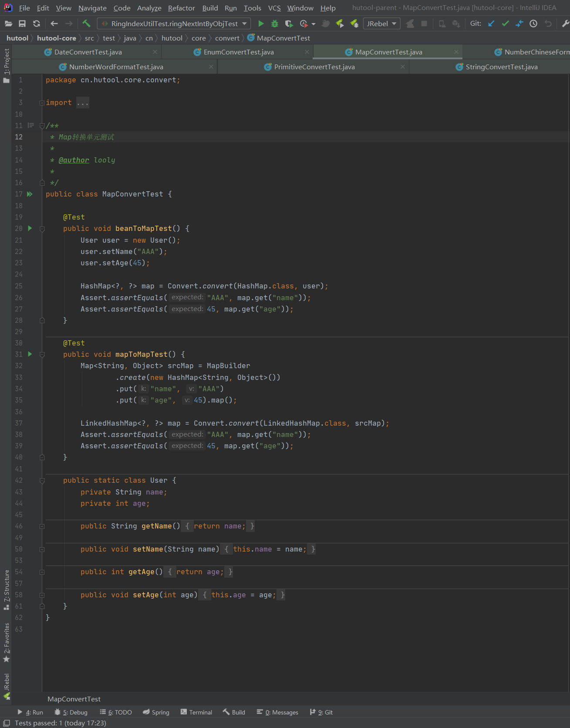Open the Build tool window button

pyautogui.click(x=234, y=712)
